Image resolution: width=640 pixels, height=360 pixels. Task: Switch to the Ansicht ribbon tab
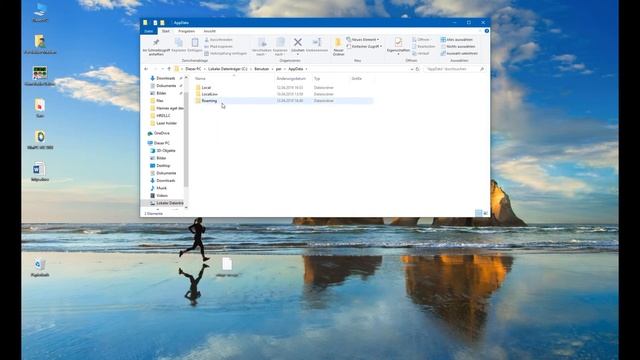[x=209, y=31]
